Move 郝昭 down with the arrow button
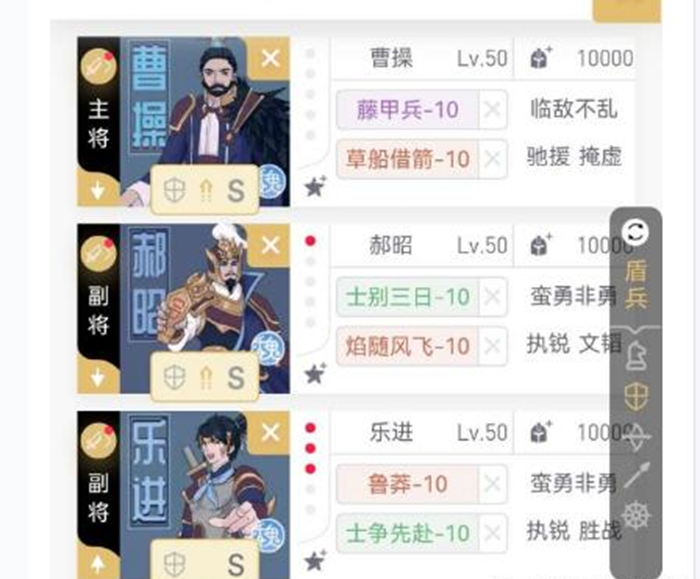 [x=98, y=379]
